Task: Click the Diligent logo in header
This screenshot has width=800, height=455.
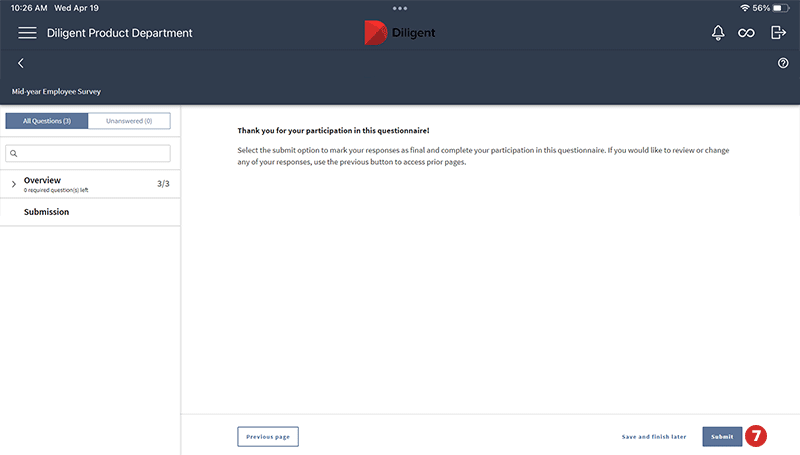Action: pyautogui.click(x=400, y=32)
